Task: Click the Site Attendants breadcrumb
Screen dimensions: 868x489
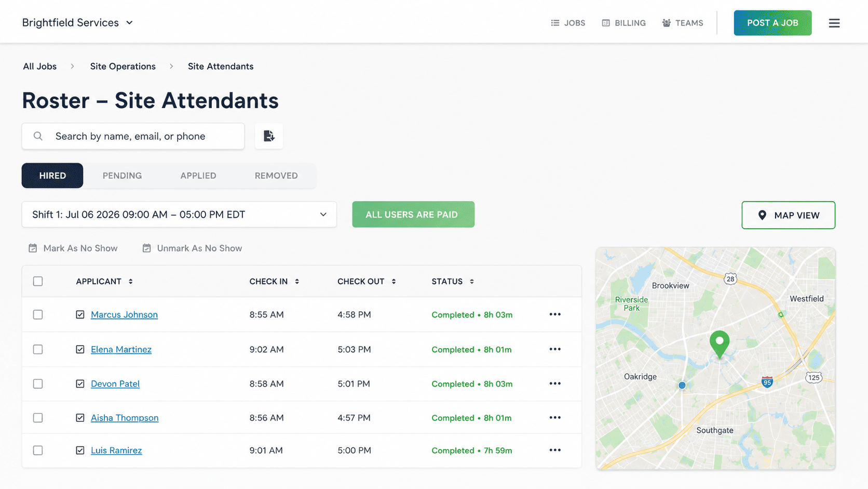Action: [x=221, y=67]
